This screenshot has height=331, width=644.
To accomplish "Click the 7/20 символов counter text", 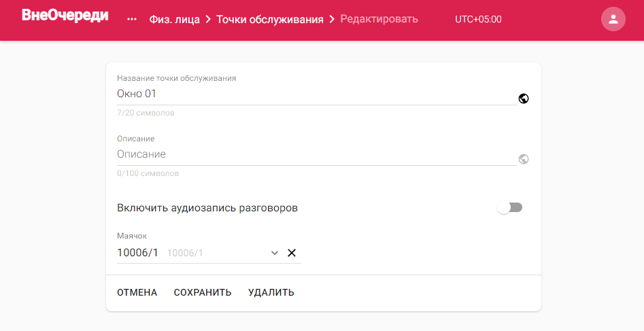I will [146, 113].
